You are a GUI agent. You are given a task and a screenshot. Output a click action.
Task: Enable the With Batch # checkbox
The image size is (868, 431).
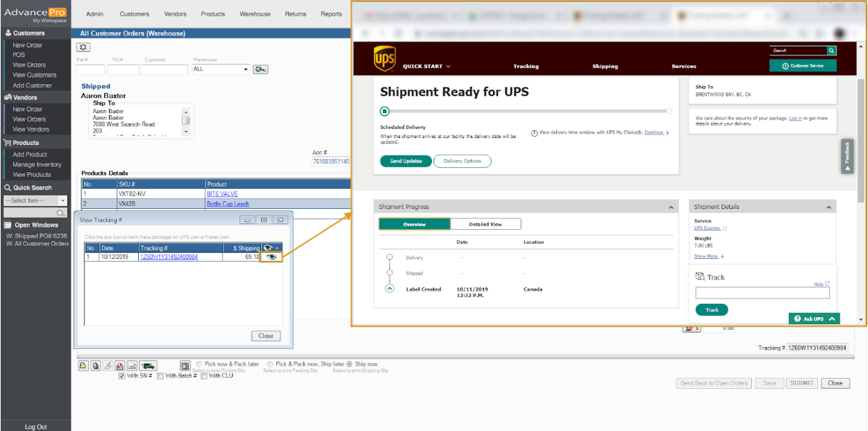160,375
